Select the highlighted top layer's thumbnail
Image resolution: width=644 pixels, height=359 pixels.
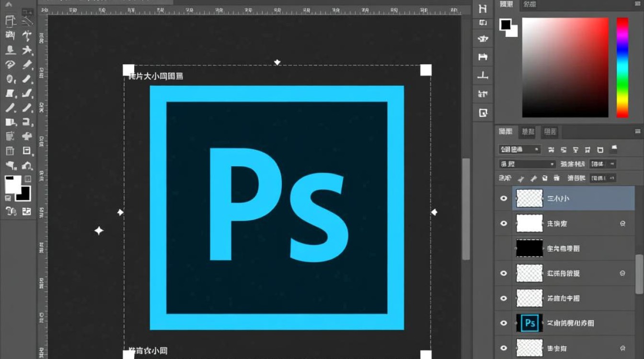529,198
